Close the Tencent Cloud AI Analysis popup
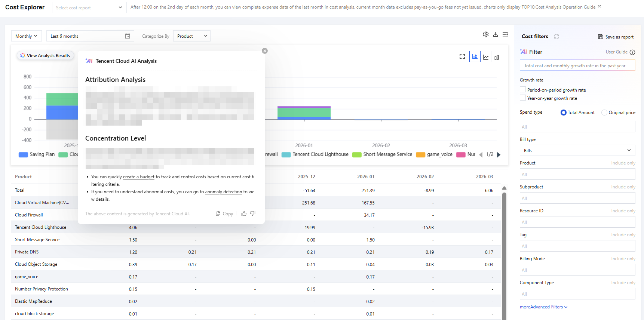 tap(265, 51)
